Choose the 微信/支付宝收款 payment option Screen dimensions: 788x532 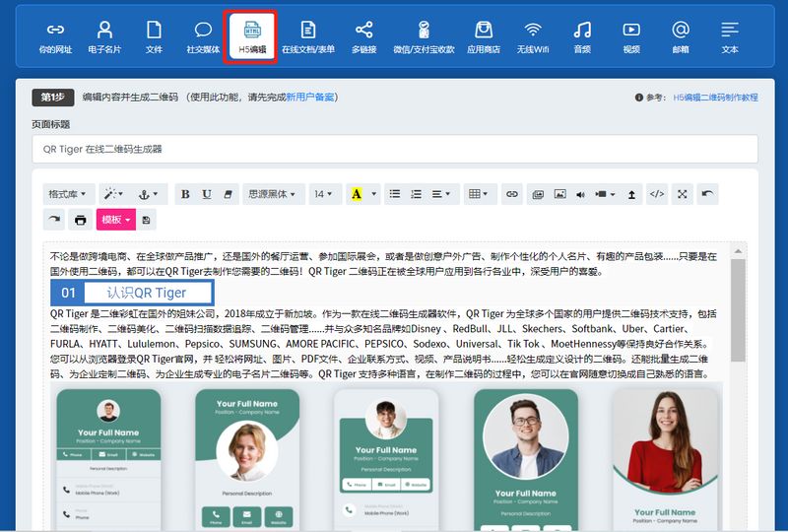[x=424, y=37]
